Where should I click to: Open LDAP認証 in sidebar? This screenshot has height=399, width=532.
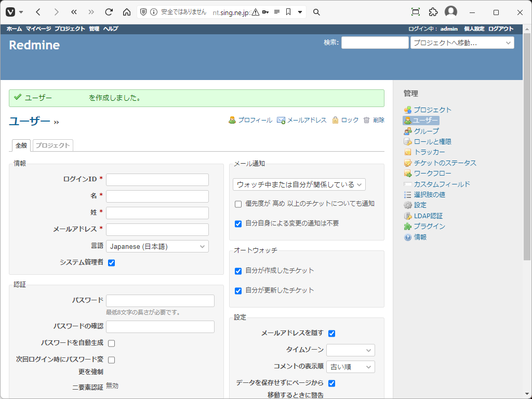(x=428, y=216)
